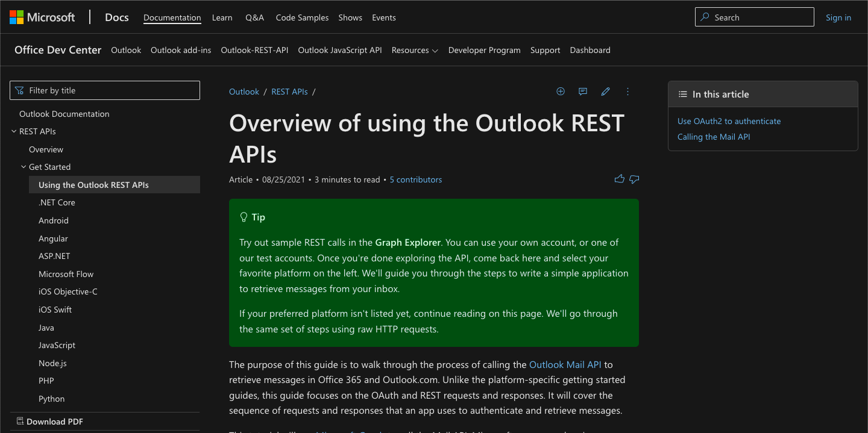Click the In this article list icon

(x=683, y=95)
